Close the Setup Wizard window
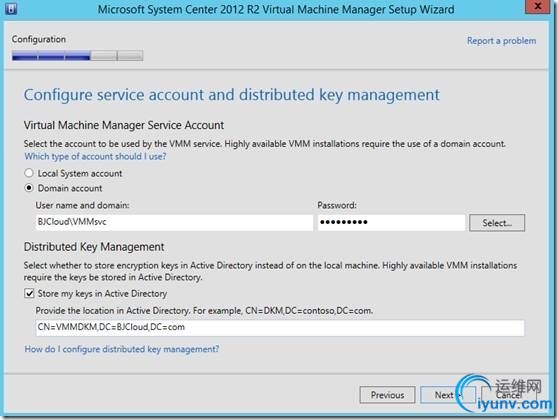This screenshot has width=558, height=420. point(538,6)
